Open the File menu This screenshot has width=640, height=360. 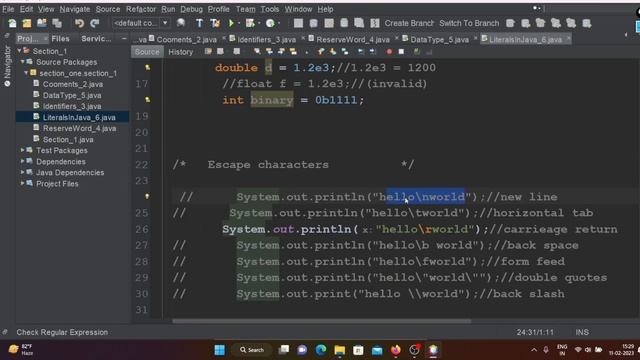pos(8,9)
